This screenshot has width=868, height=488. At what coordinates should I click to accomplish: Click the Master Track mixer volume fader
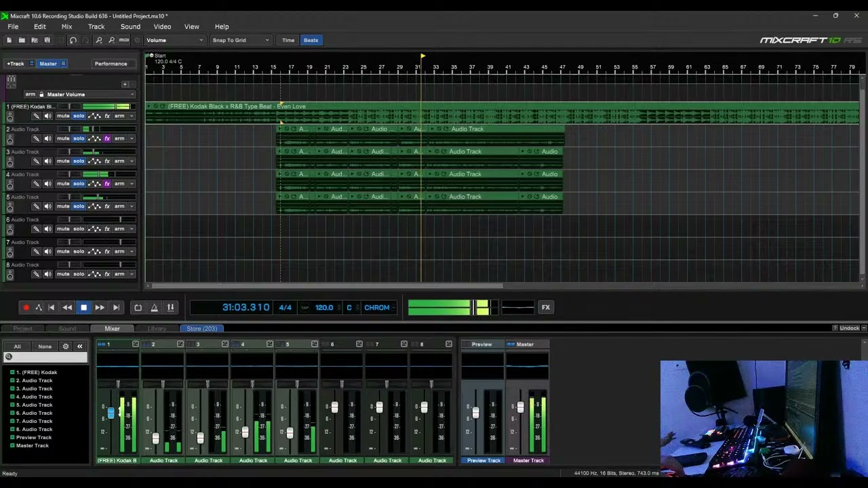coord(520,407)
